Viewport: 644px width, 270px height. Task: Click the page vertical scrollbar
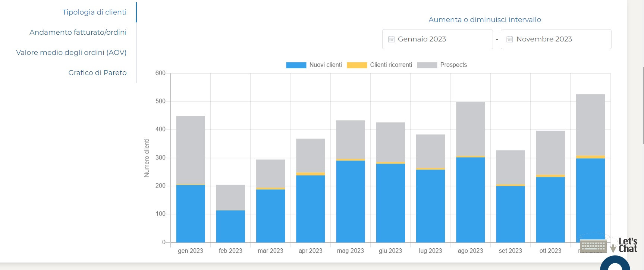(x=643, y=105)
